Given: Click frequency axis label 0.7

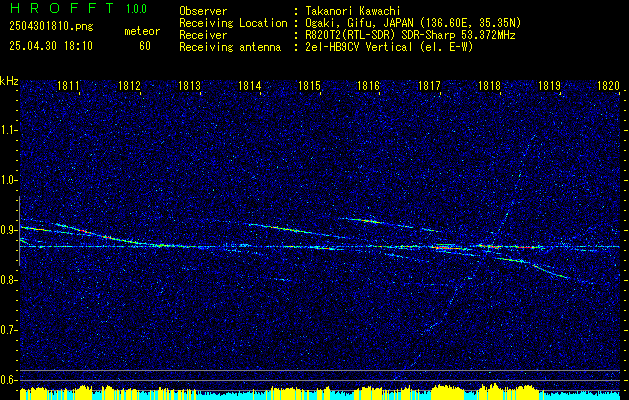Looking at the screenshot, I should [x=8, y=330].
